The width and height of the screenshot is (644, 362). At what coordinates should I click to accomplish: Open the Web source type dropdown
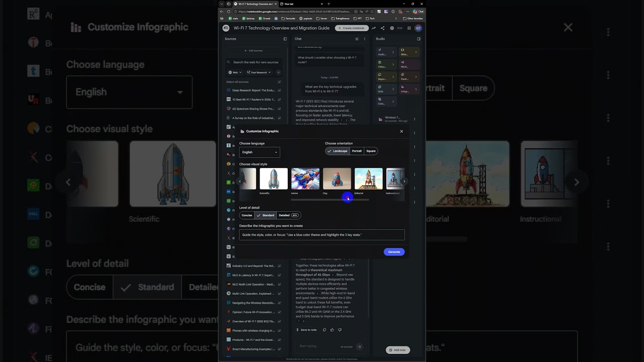pos(234,72)
